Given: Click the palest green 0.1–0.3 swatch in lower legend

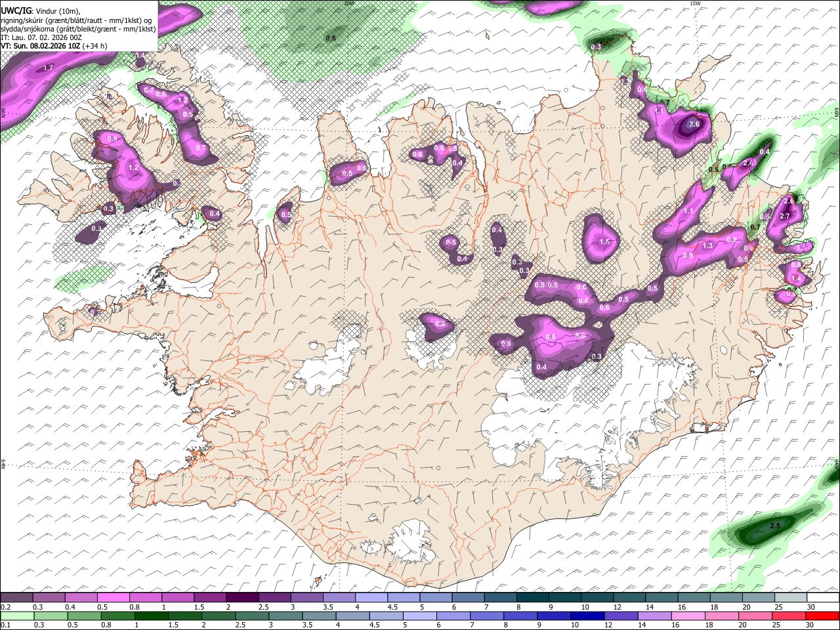Looking at the screenshot, I should tap(16, 616).
